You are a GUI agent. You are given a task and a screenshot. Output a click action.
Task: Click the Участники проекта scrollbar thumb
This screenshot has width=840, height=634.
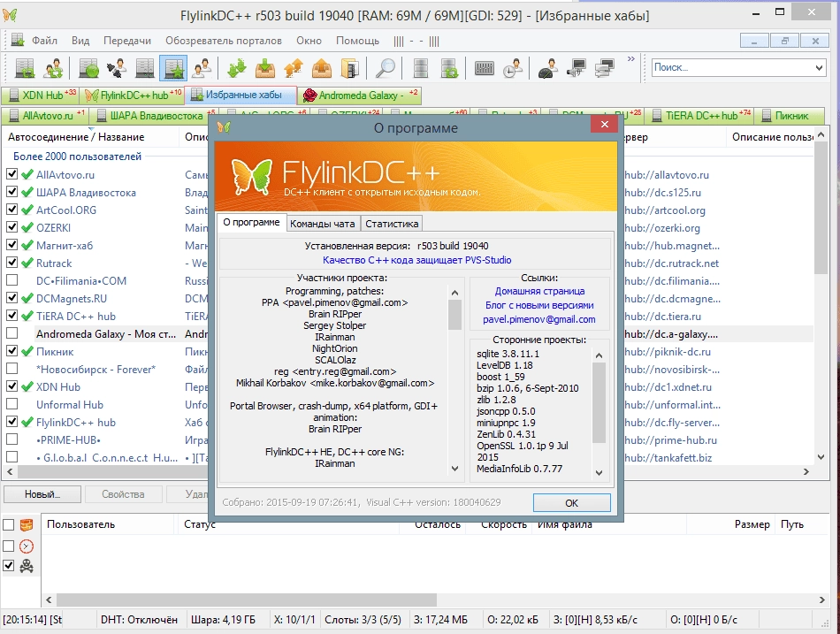click(454, 315)
